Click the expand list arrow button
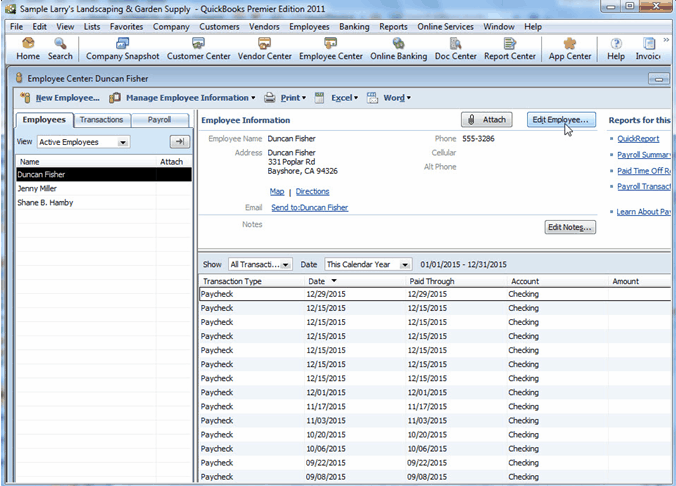Image resolution: width=676 pixels, height=486 pixels. (x=179, y=141)
